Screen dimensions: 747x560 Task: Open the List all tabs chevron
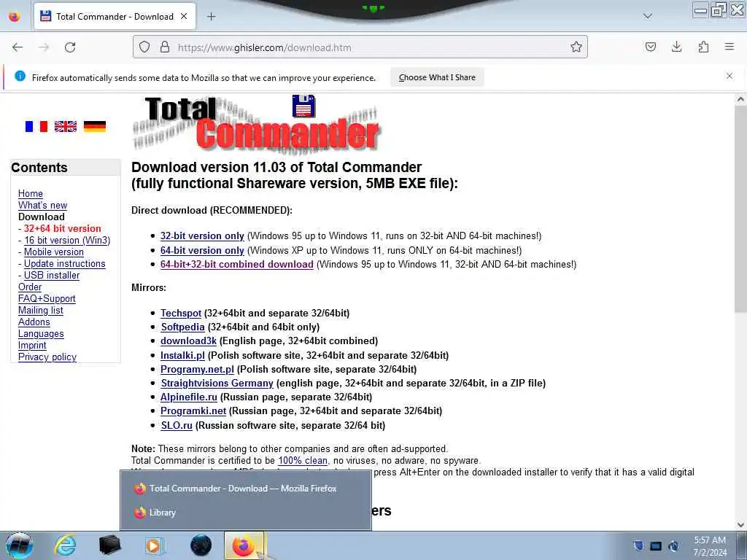[x=648, y=16]
